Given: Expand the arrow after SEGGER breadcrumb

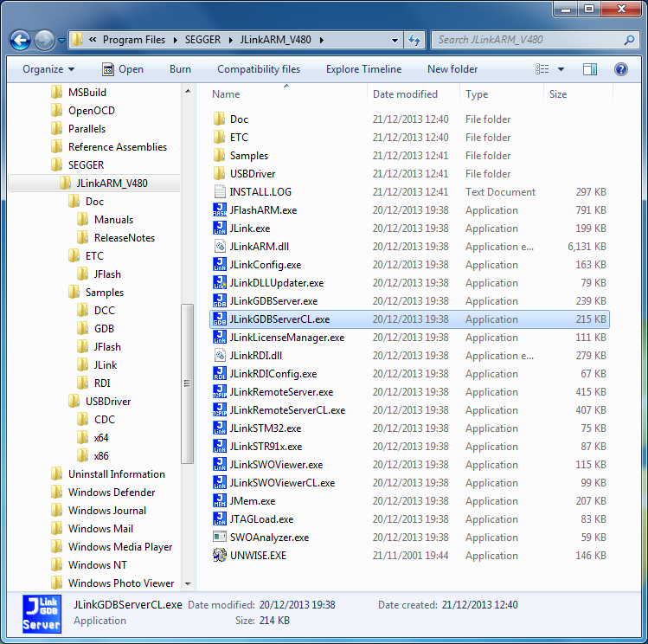Looking at the screenshot, I should [x=231, y=40].
